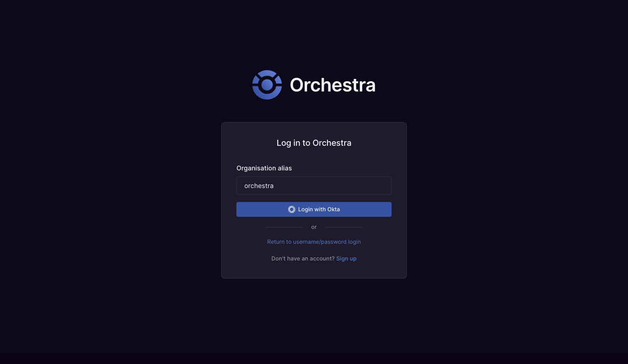The width and height of the screenshot is (628, 364).
Task: Click the Orchestra wordmark text
Action: 333,85
